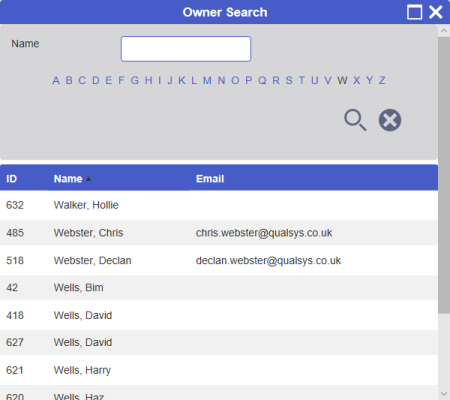450x400 pixels.
Task: Filter owners by letter A
Action: click(56, 80)
